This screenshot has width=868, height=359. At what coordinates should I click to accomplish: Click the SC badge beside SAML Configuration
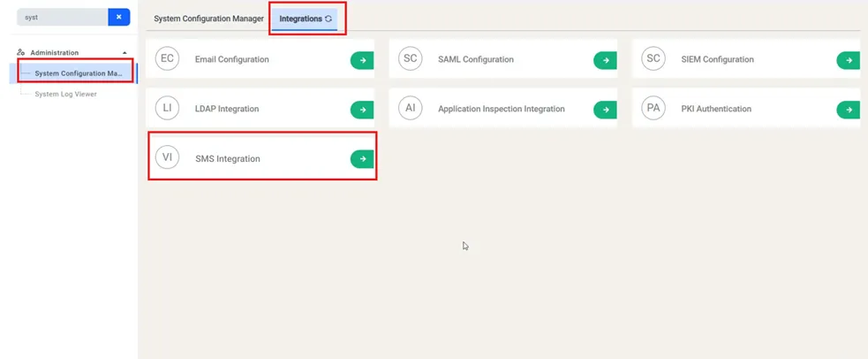(x=411, y=58)
